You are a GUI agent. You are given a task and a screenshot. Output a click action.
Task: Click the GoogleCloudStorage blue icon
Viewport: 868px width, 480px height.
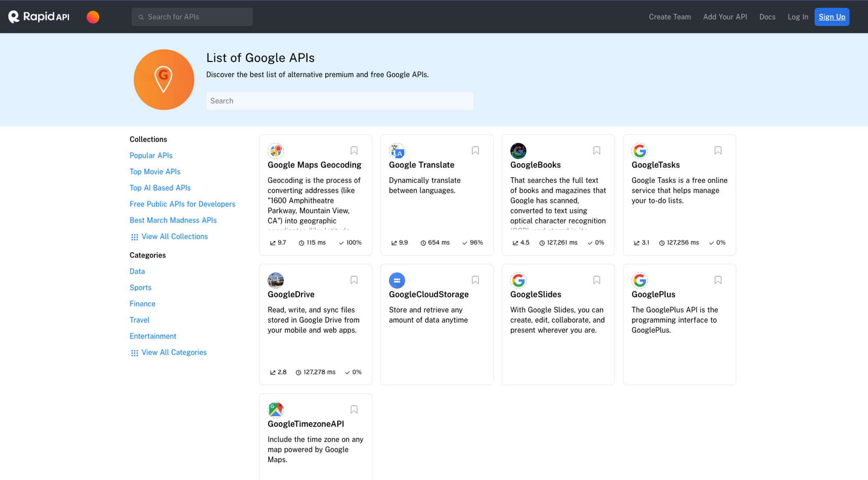pos(397,280)
